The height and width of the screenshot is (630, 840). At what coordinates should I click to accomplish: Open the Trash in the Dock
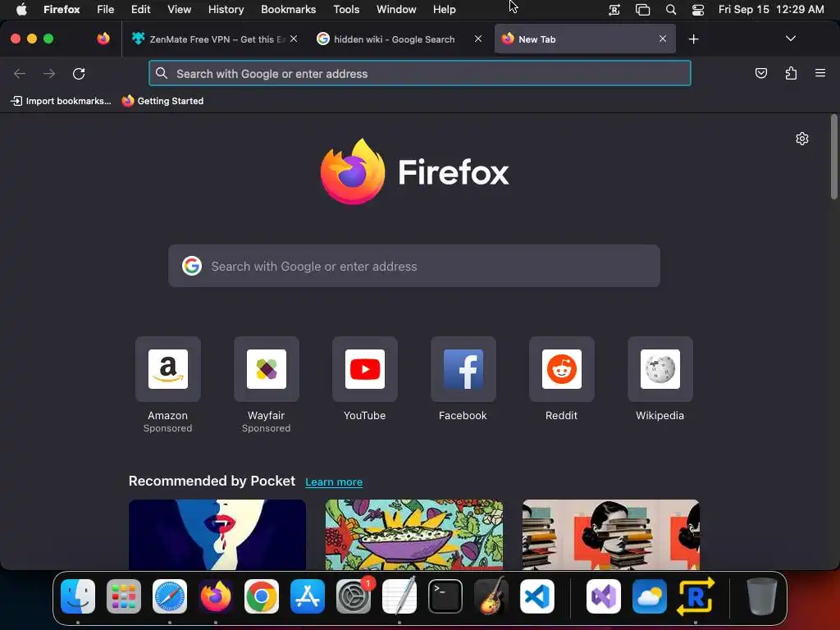pyautogui.click(x=761, y=596)
